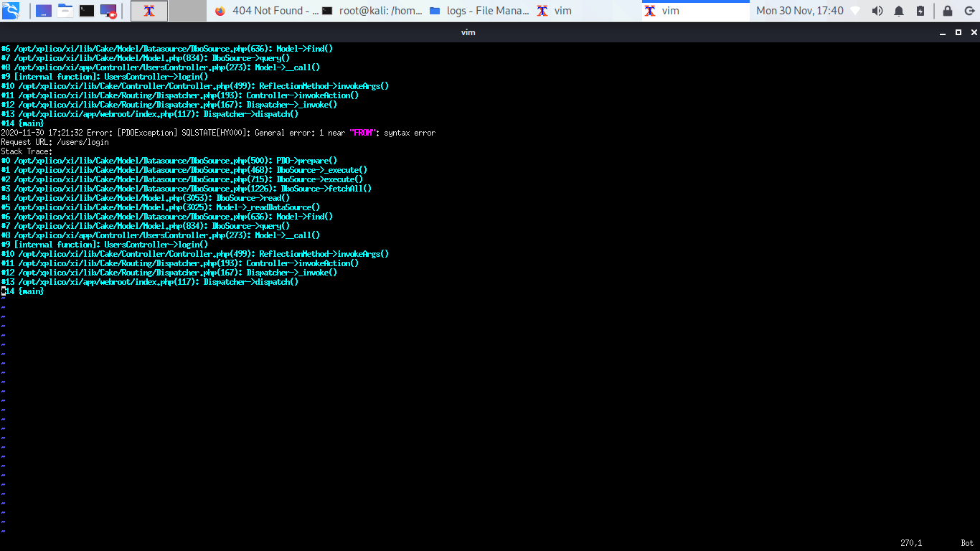This screenshot has height=551, width=980.
Task: Click the battery power manager icon
Action: 920,11
